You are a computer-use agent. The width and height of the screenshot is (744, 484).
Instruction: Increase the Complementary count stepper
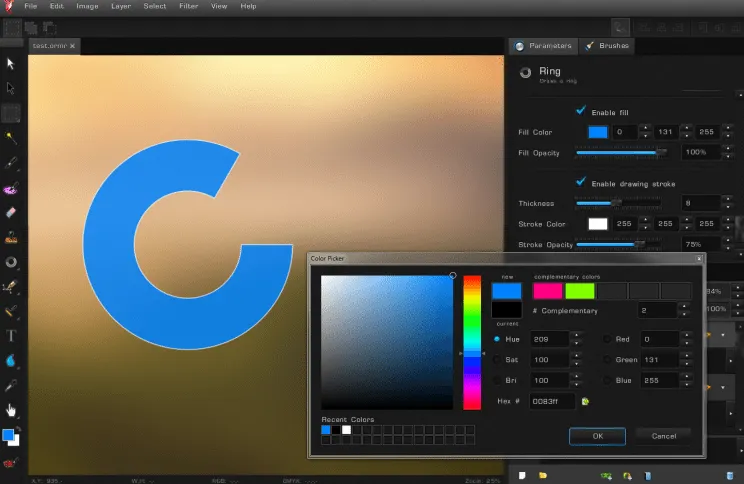click(x=684, y=306)
